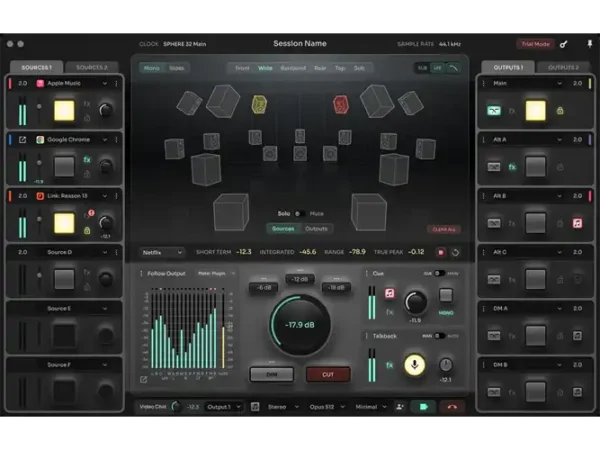The width and height of the screenshot is (600, 450).
Task: Toggle the Main output select pad
Action: click(x=535, y=111)
